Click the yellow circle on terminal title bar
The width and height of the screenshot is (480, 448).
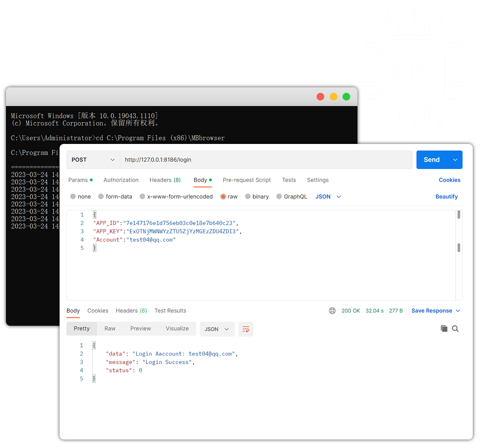[334, 97]
